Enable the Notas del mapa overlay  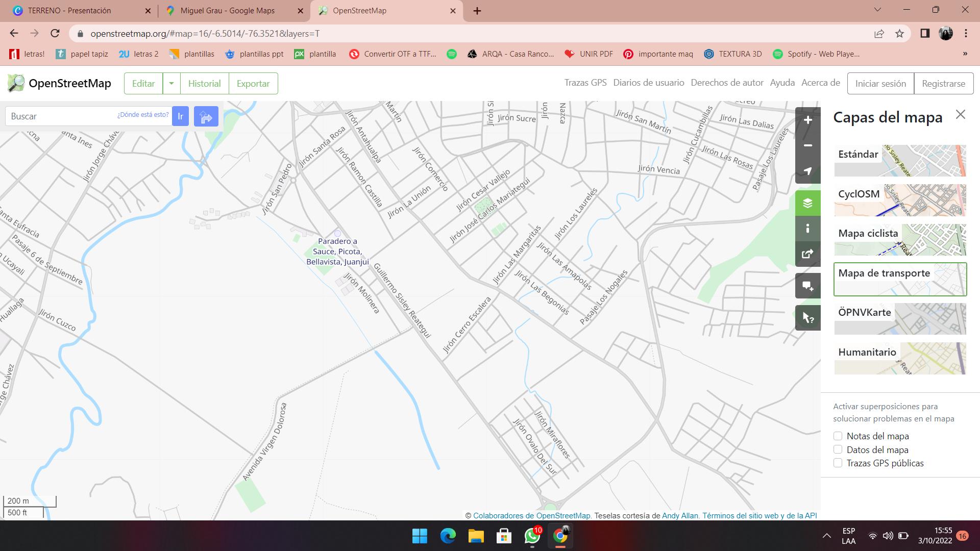[838, 436]
